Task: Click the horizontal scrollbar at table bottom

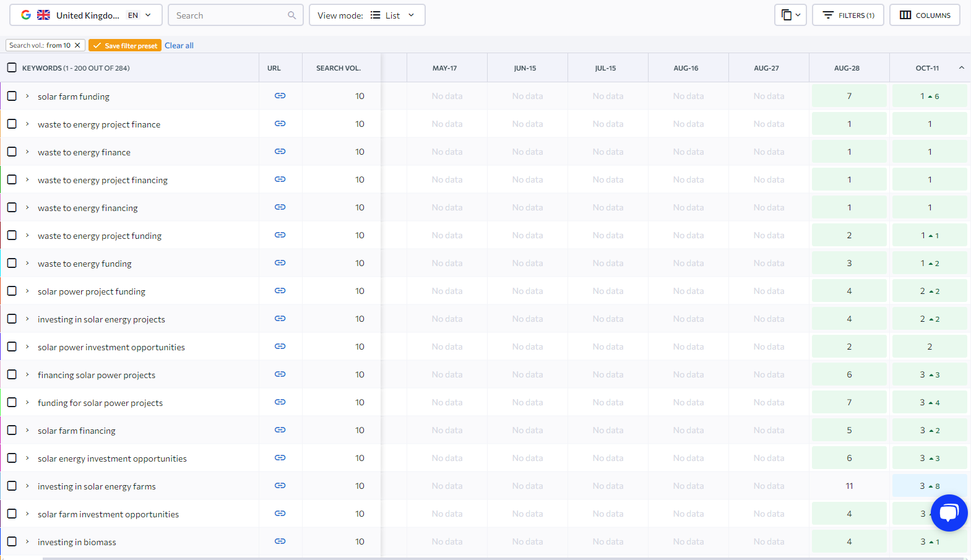Action: (495, 558)
